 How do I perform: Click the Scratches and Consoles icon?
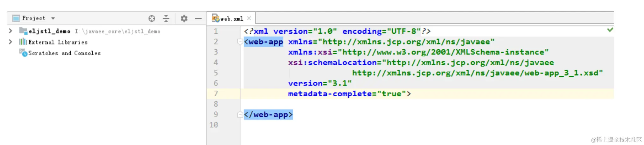[23, 52]
